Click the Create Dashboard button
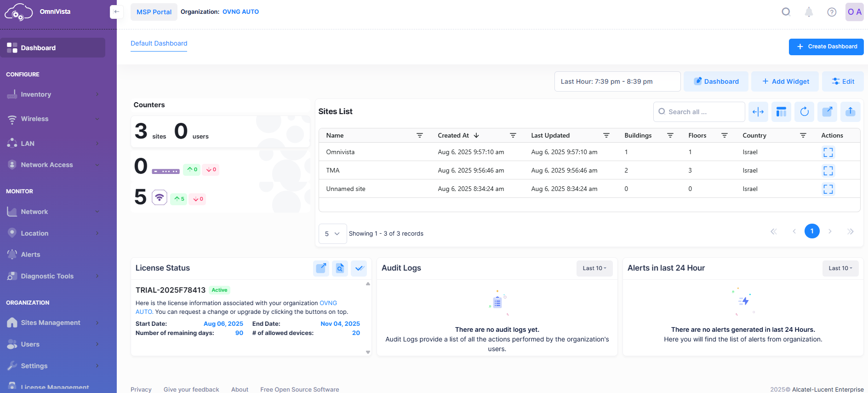Screen dimensions: 868x393 coord(826,46)
